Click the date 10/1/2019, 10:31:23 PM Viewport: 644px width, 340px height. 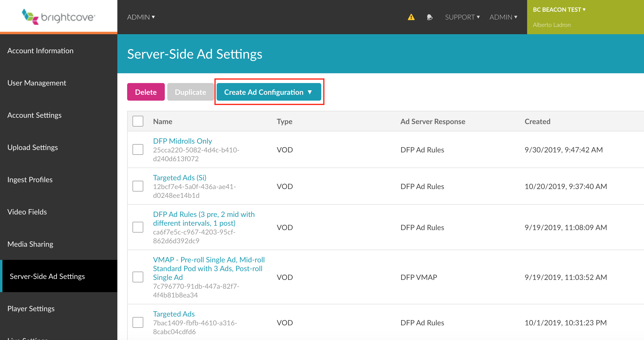tap(566, 322)
